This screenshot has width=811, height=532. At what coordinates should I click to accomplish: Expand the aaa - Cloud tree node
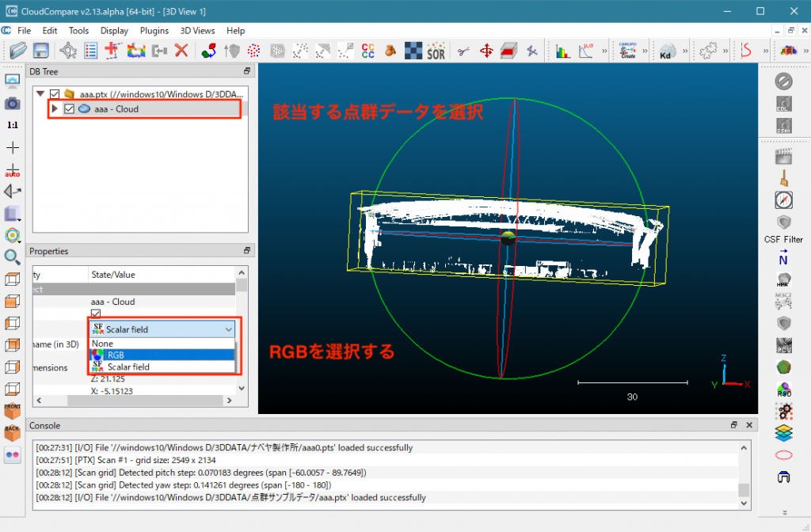(x=55, y=109)
